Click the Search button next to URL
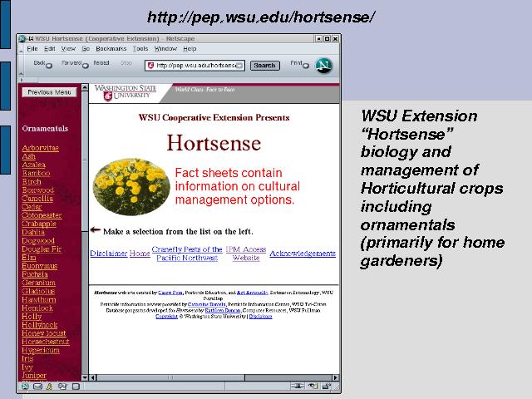This screenshot has width=532, height=399. (264, 66)
